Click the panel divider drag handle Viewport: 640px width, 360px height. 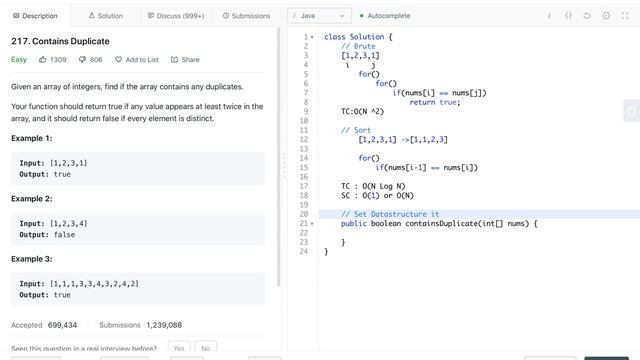(x=284, y=166)
